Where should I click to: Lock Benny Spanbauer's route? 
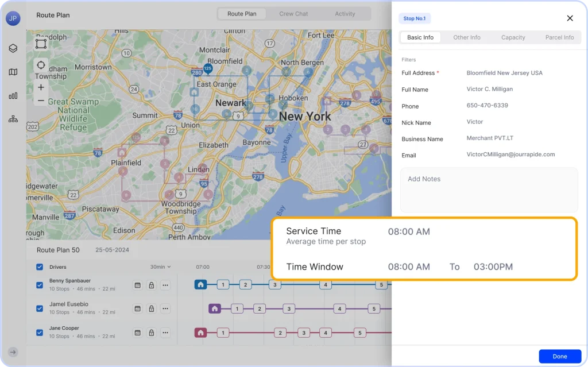tap(152, 285)
